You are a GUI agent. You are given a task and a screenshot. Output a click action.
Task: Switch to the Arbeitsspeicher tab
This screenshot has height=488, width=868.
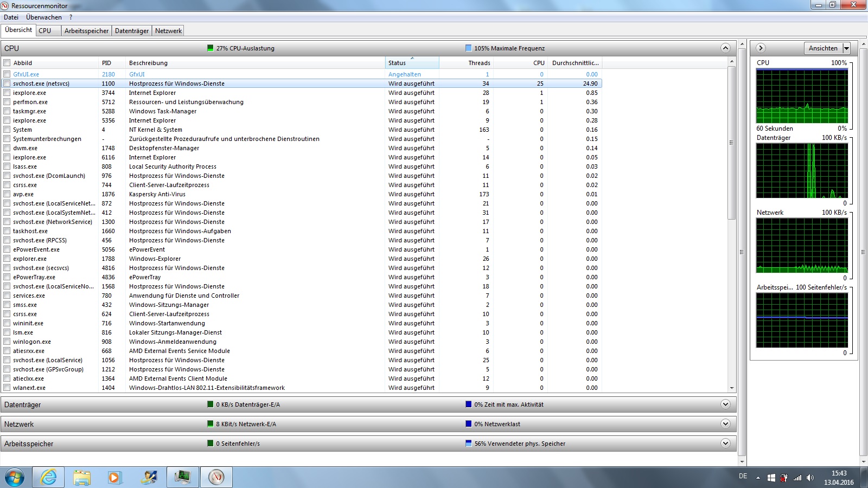(86, 31)
